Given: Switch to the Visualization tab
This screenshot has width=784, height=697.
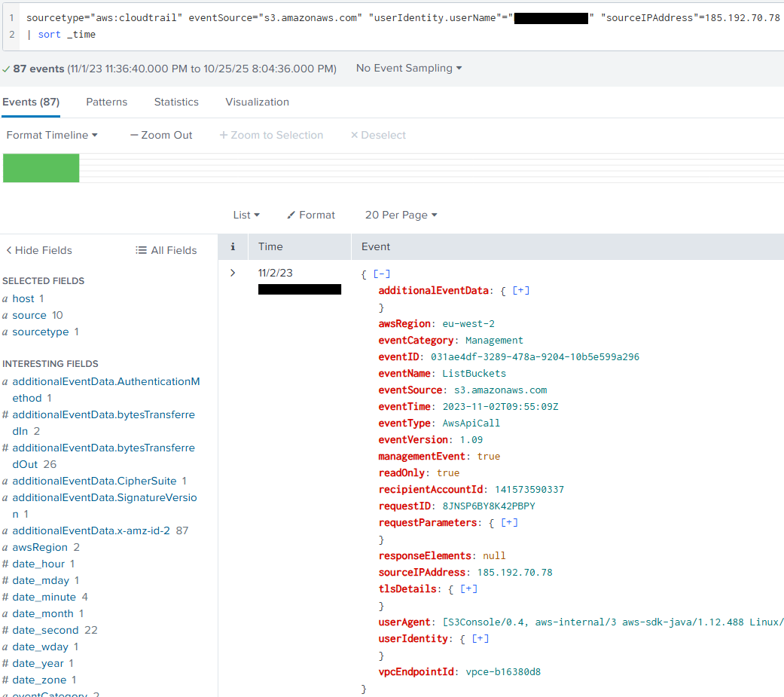Looking at the screenshot, I should pyautogui.click(x=257, y=102).
